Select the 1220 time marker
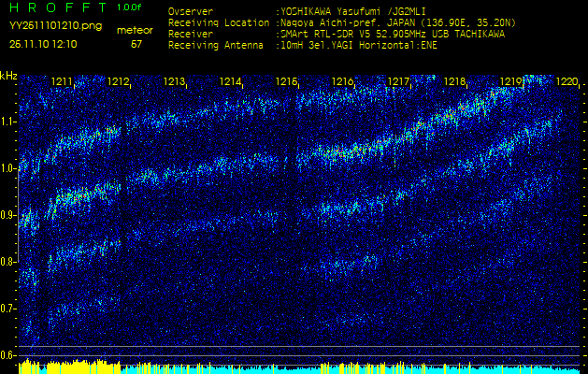Screen dimensions: 588x374 [566, 82]
